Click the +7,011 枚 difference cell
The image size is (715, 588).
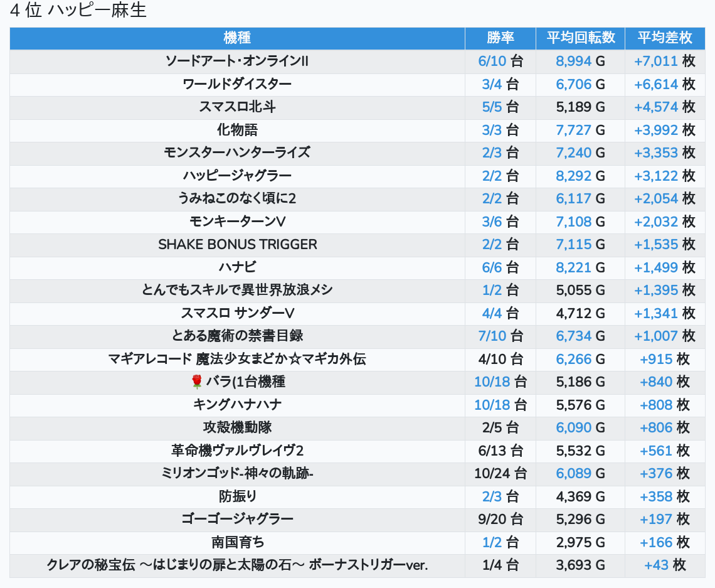click(665, 61)
